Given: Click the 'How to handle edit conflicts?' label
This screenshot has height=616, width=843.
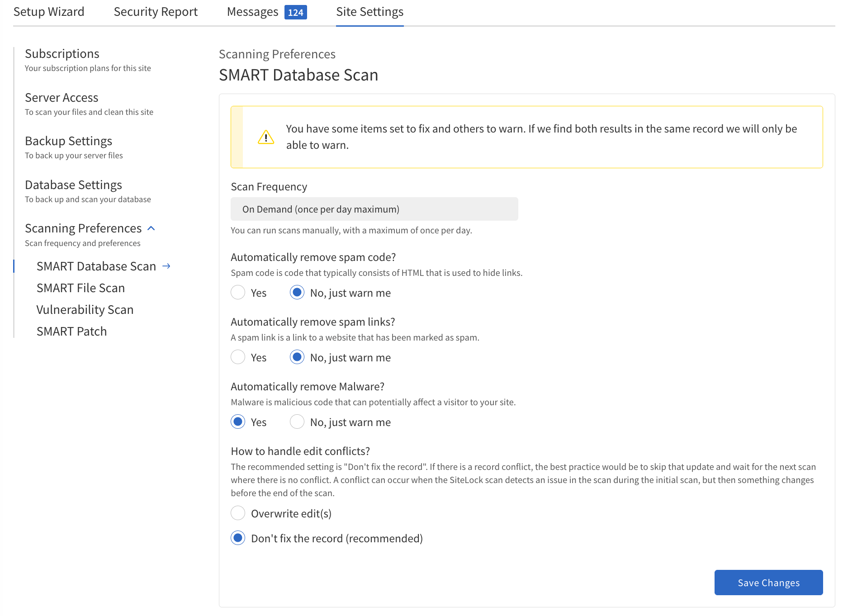Looking at the screenshot, I should (300, 451).
